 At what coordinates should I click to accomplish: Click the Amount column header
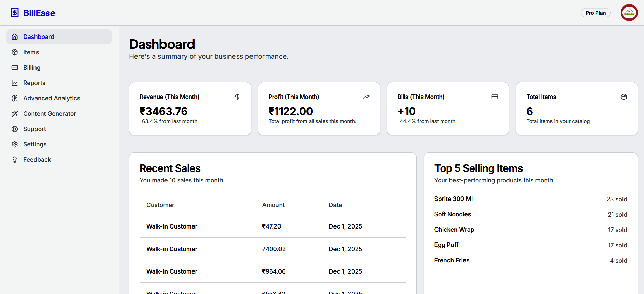[x=273, y=205]
